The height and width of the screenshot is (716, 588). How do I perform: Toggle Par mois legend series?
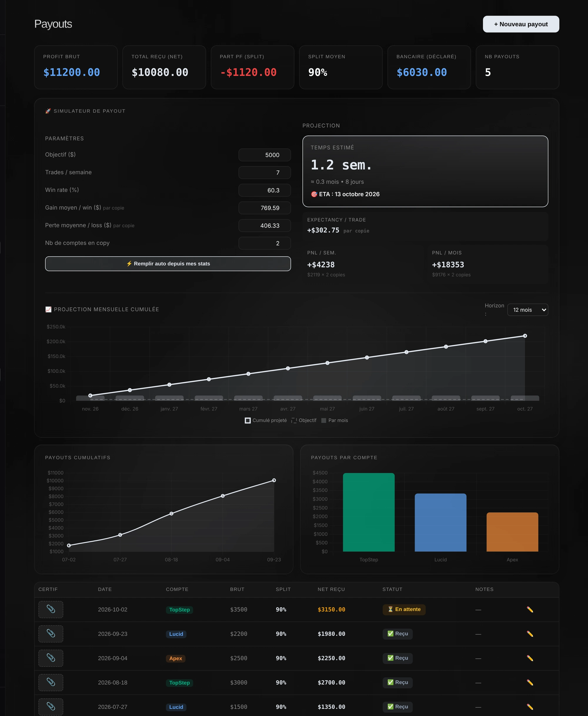[334, 420]
